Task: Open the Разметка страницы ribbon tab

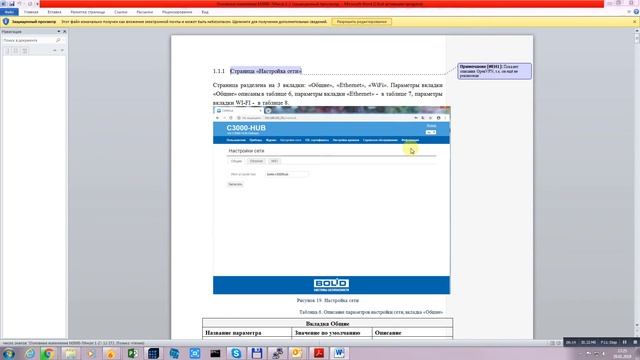Action: click(x=88, y=12)
